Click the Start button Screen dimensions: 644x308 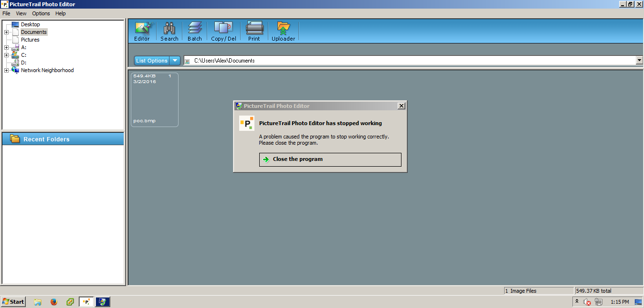coord(13,302)
